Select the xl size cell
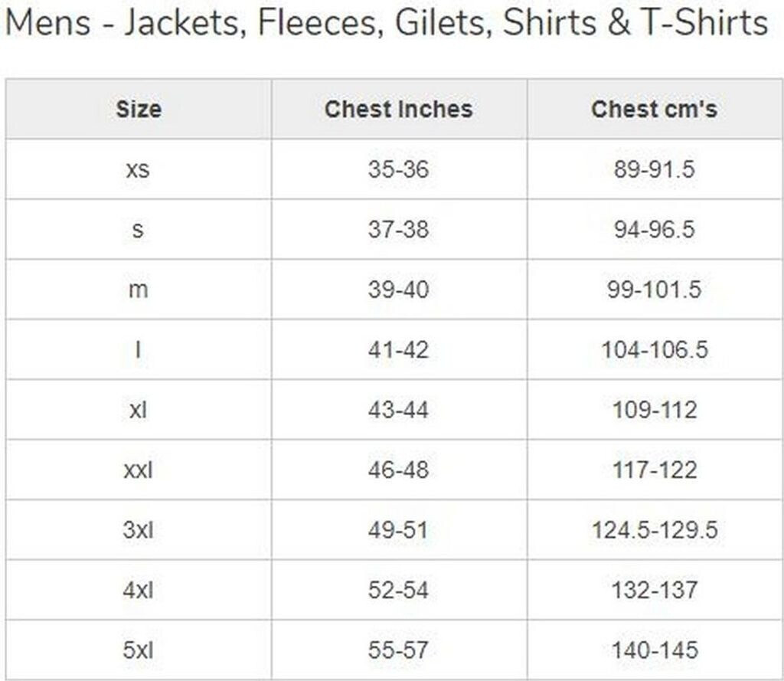This screenshot has width=784, height=681. tap(139, 410)
